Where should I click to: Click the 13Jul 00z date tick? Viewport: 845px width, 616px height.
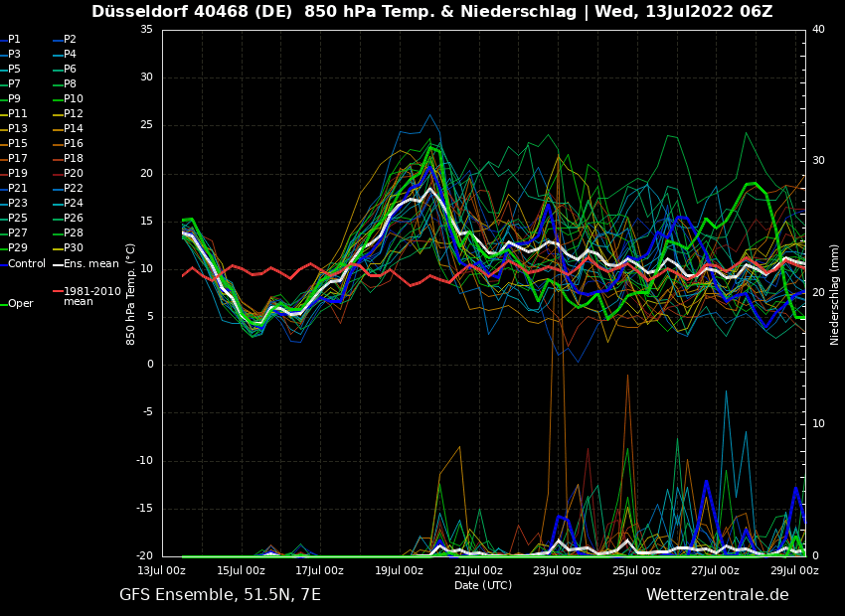point(162,571)
